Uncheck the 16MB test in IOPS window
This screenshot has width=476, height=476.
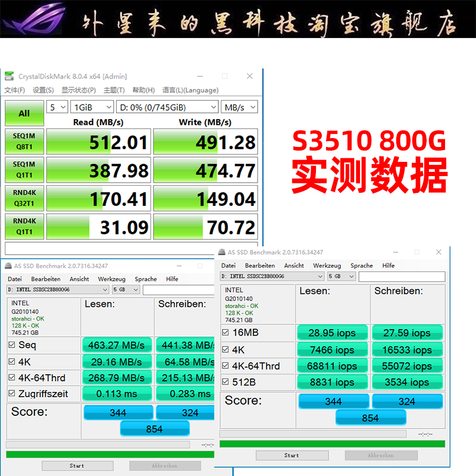coord(226,333)
